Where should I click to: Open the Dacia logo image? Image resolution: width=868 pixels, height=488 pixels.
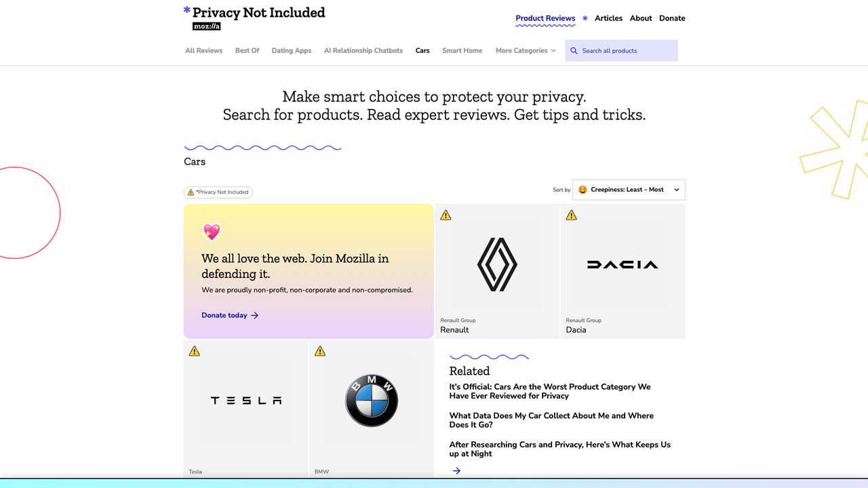coord(623,264)
